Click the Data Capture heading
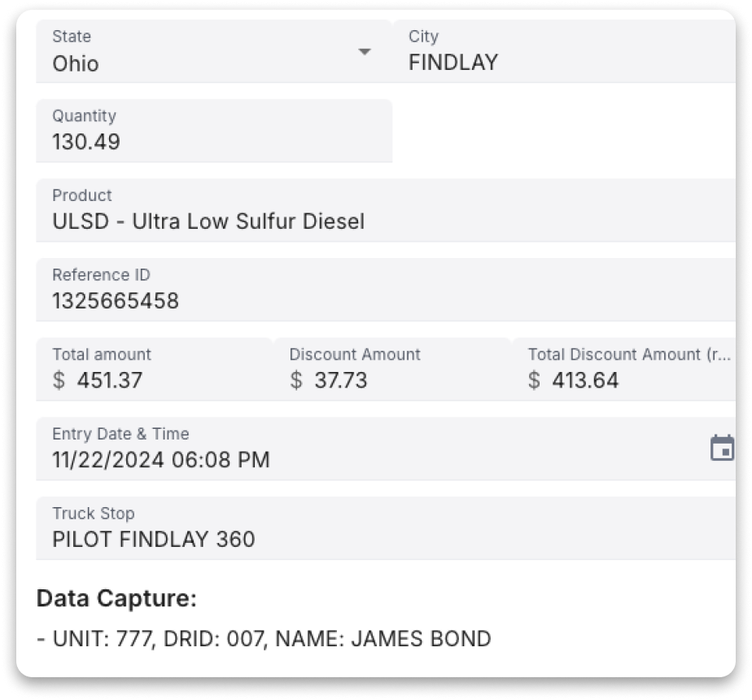 (116, 598)
